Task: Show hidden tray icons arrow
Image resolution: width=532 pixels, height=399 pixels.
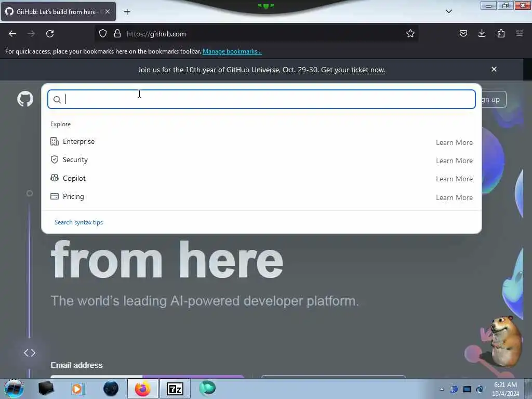Action: tap(442, 390)
